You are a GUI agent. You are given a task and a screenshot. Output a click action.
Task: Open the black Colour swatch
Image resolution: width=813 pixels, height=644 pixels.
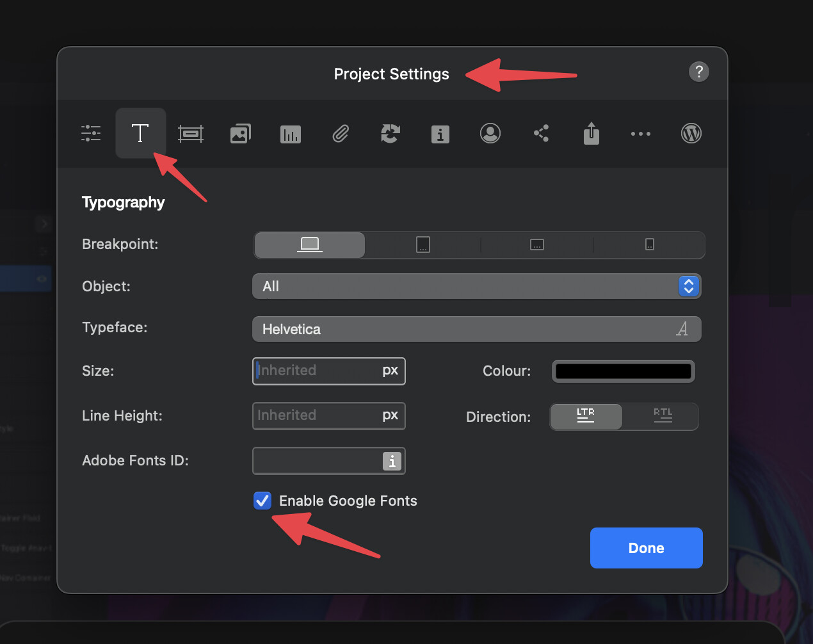623,371
